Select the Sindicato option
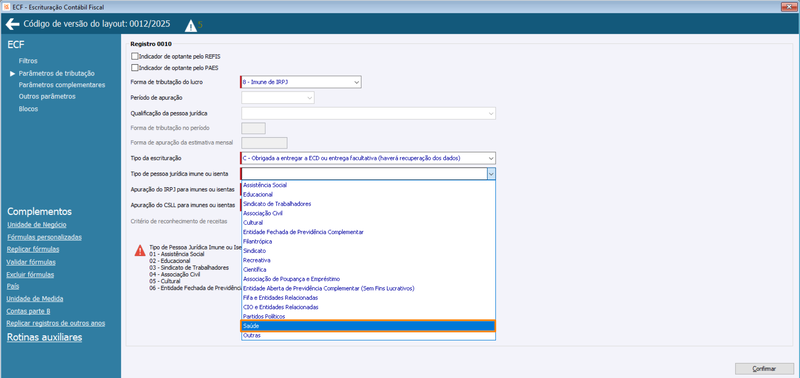800x378 pixels. coord(368,251)
